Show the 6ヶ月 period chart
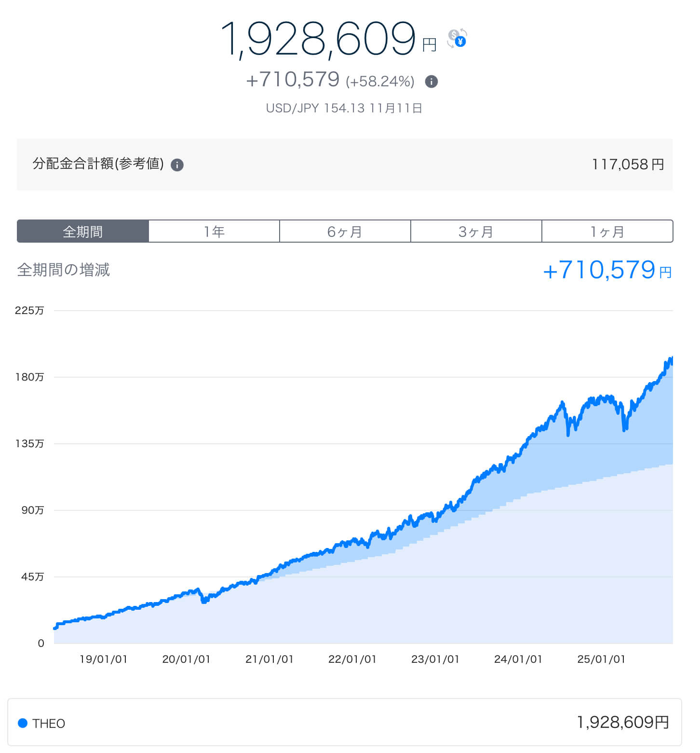Screen dimensions: 700x753 [x=345, y=232]
